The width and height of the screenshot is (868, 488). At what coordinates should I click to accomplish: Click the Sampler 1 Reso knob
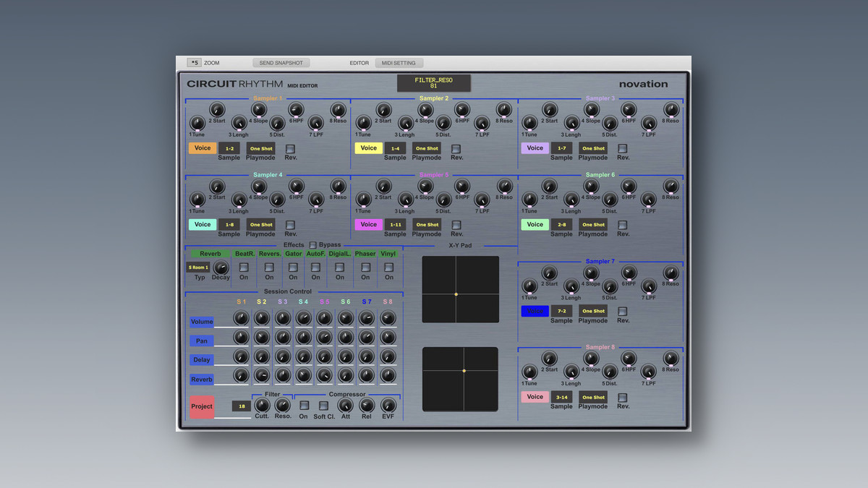point(338,109)
